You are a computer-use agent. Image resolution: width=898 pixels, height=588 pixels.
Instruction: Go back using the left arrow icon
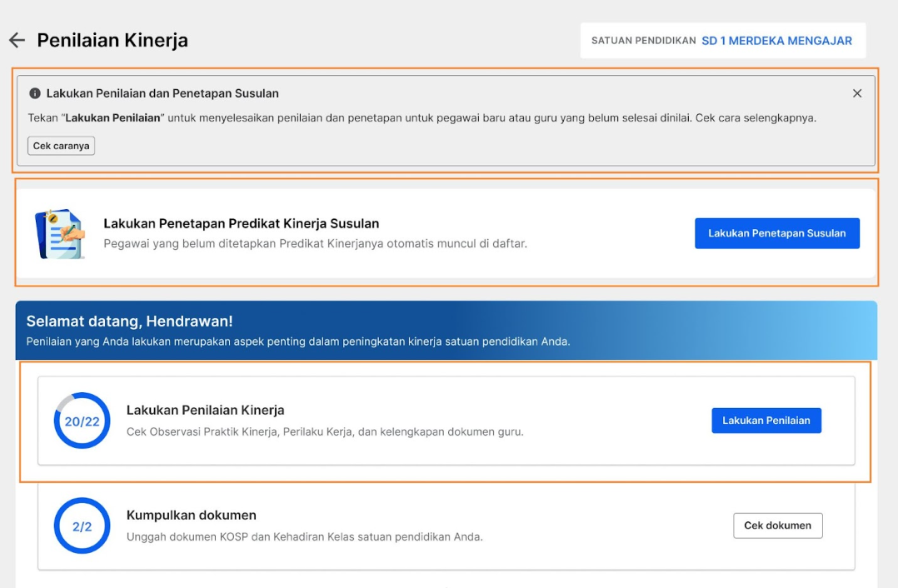point(17,40)
